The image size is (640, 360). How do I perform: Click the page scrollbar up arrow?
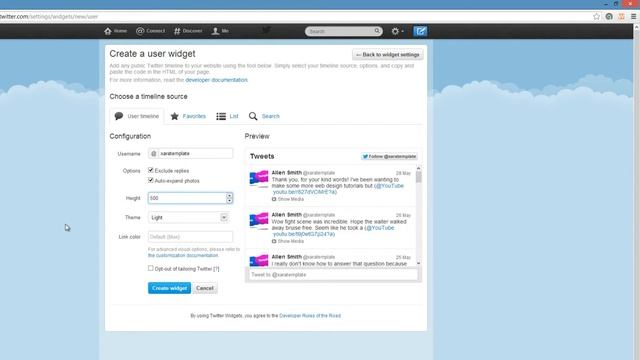click(x=636, y=27)
